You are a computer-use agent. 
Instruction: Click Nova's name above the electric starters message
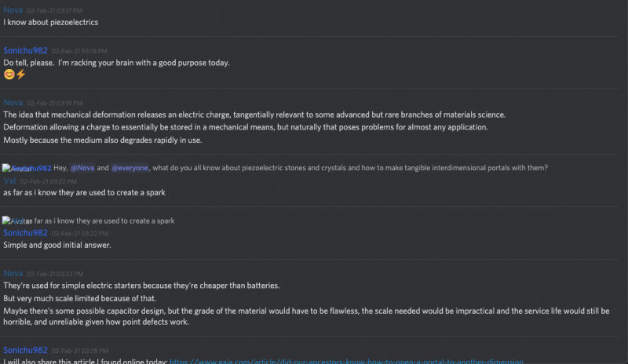coord(13,273)
